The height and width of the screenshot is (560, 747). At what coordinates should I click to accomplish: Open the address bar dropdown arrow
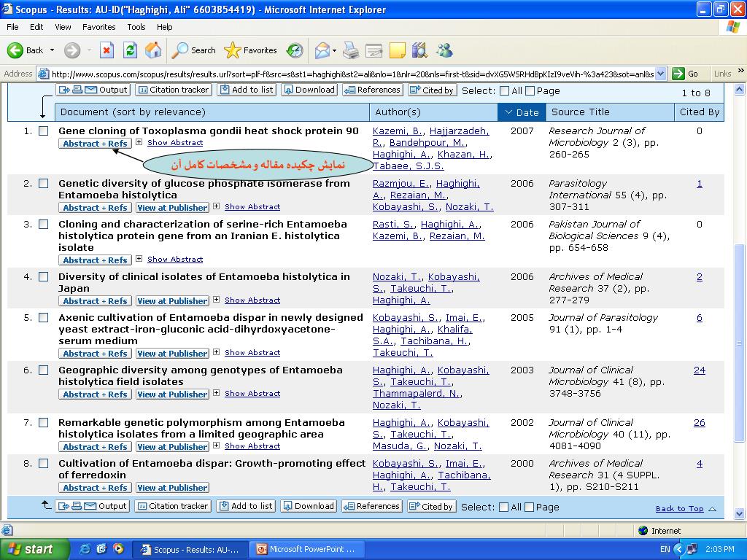pos(660,74)
